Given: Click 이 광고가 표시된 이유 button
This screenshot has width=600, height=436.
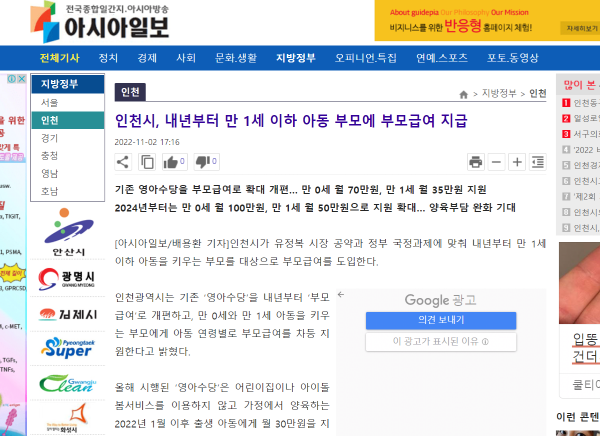Looking at the screenshot, I should point(441,341).
